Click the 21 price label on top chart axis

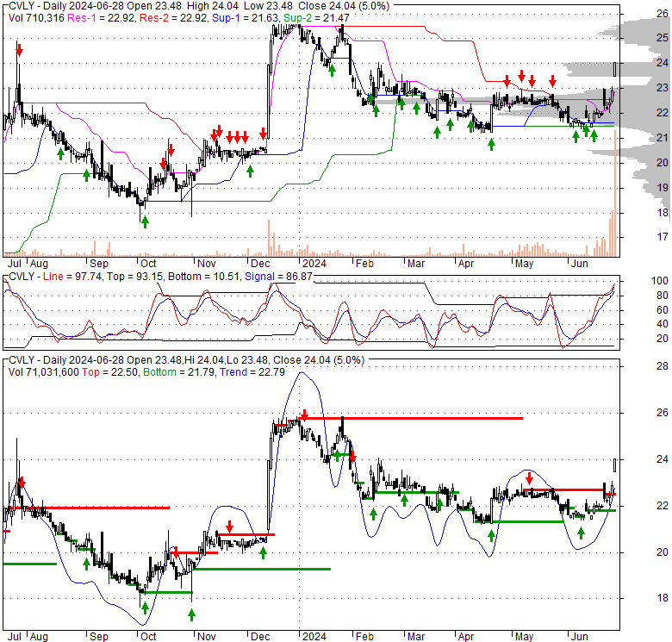pos(663,138)
